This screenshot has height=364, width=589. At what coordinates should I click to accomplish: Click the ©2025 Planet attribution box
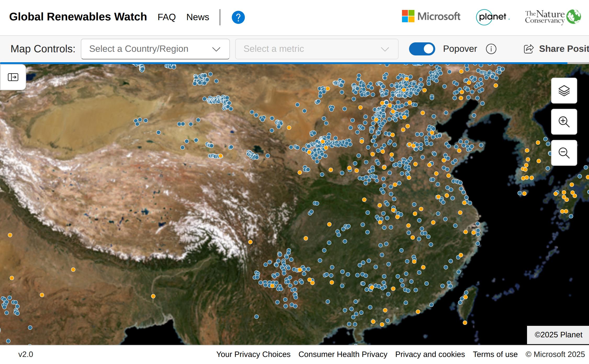(558, 335)
